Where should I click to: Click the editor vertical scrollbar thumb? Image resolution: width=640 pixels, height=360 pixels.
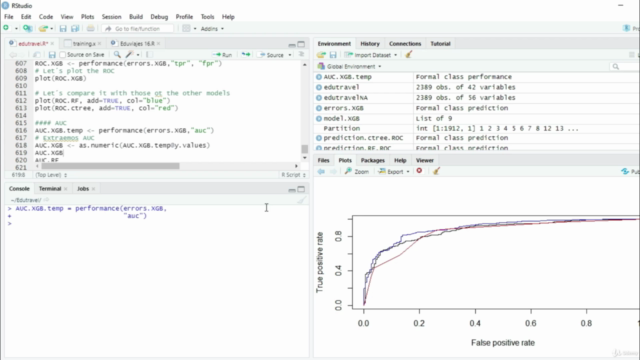[304, 149]
